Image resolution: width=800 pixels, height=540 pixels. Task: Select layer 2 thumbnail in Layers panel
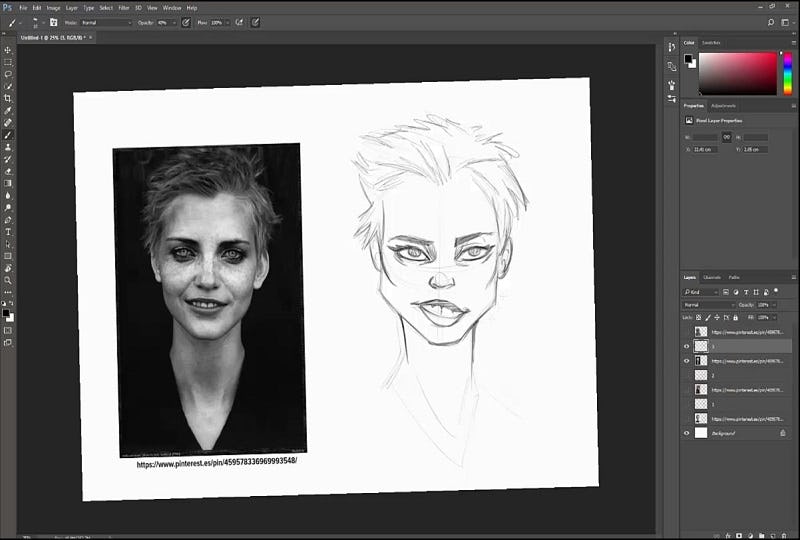click(x=701, y=375)
